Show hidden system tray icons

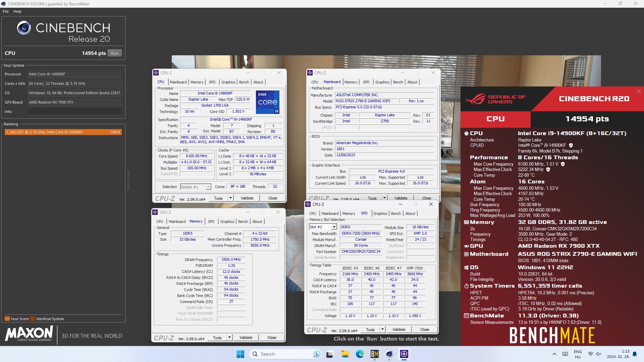coord(554,354)
